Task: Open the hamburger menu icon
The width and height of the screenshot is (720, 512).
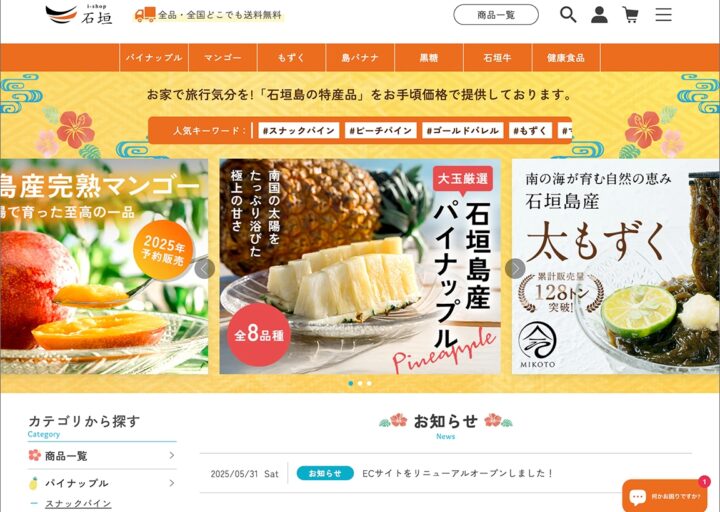Action: [x=663, y=15]
